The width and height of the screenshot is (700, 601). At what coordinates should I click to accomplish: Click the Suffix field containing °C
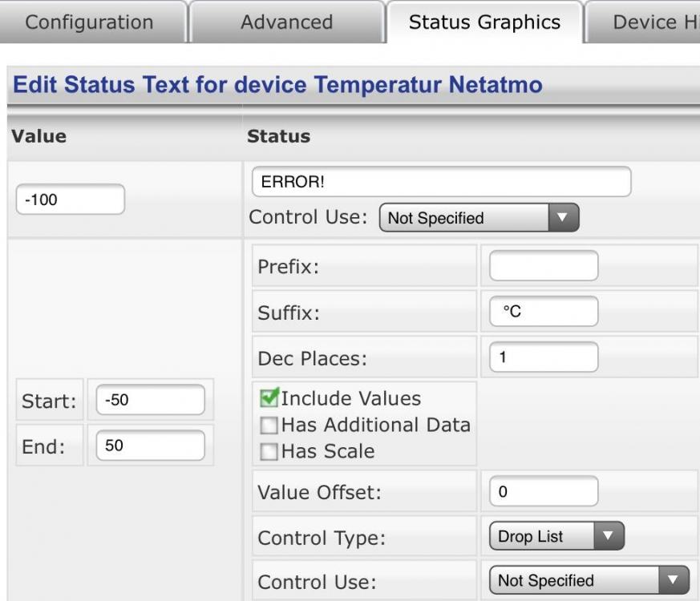543,312
